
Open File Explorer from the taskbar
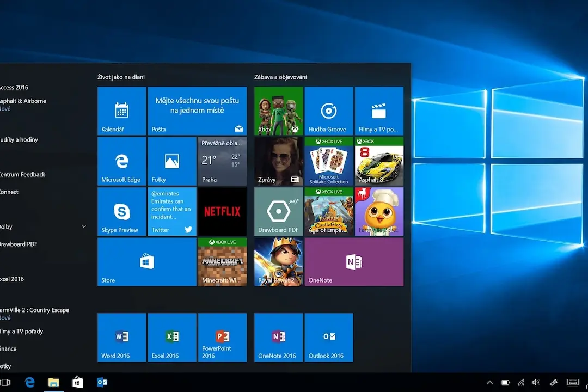point(53,382)
